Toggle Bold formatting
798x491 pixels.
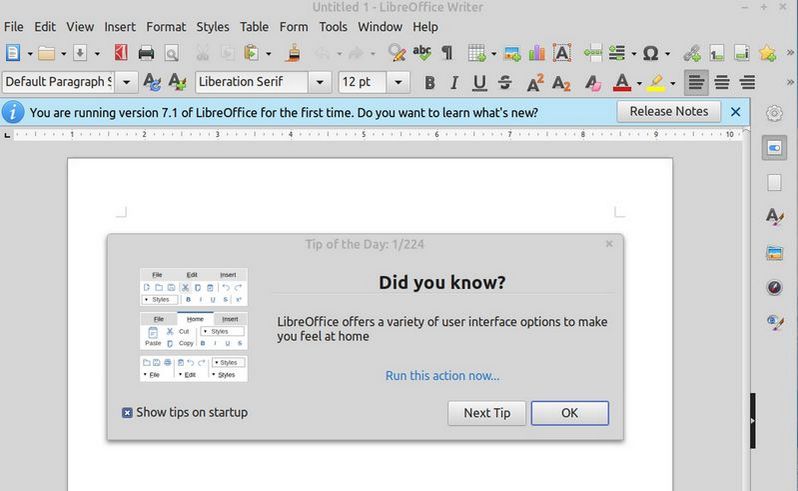tap(430, 82)
